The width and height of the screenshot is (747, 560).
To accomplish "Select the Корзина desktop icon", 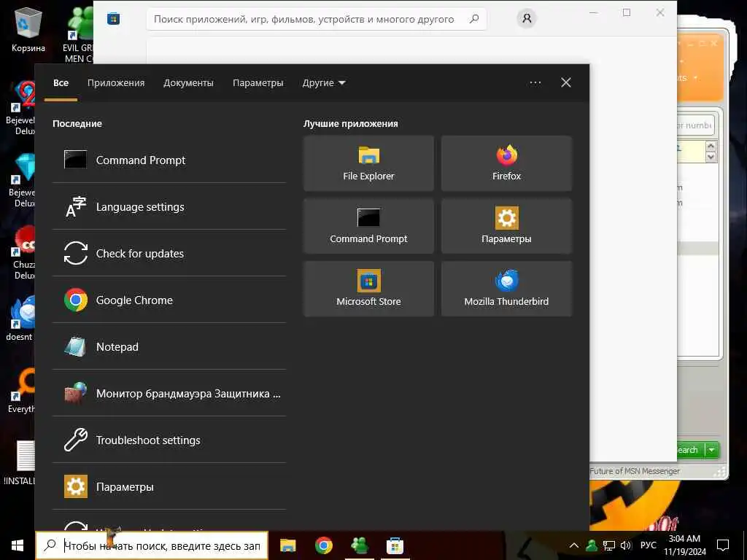I will point(28,29).
